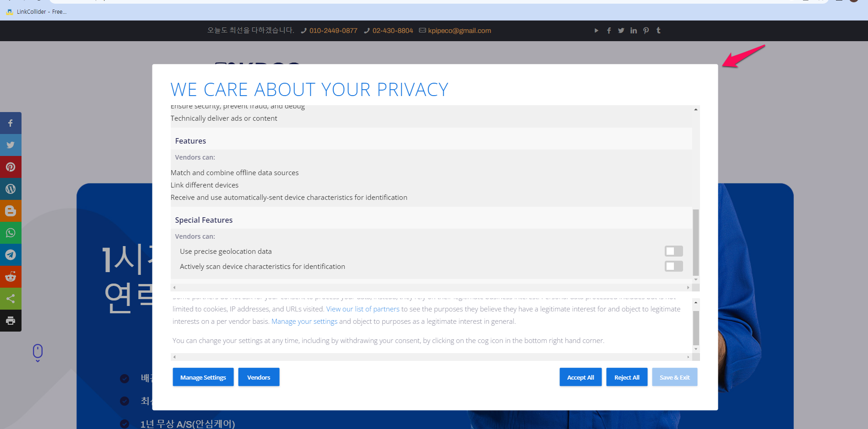The width and height of the screenshot is (868, 429).
Task: Share the page via the Facebook sidebar icon
Action: pos(11,123)
